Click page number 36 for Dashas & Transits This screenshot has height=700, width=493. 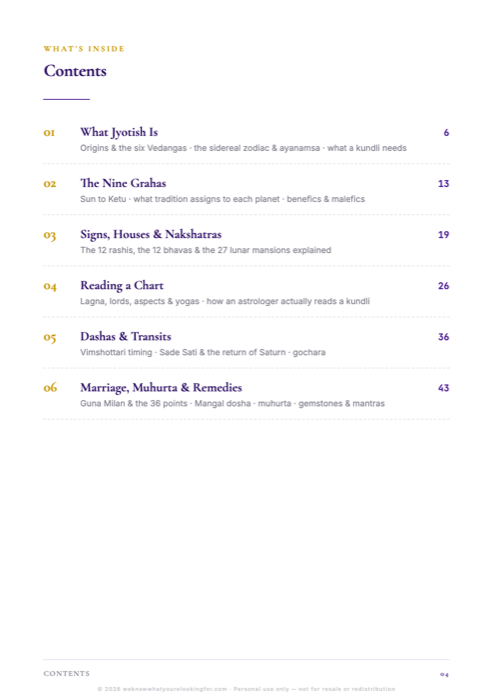(443, 337)
